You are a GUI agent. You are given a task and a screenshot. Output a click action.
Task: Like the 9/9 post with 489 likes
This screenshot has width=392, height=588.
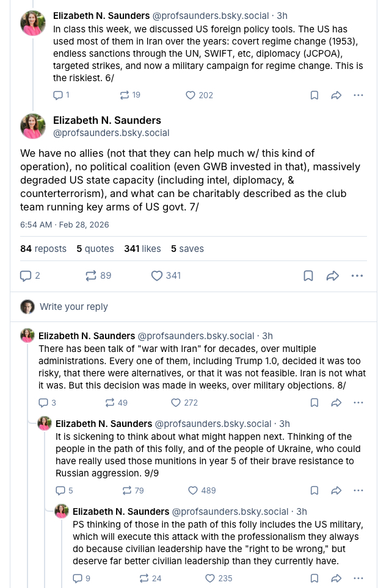[x=193, y=490]
